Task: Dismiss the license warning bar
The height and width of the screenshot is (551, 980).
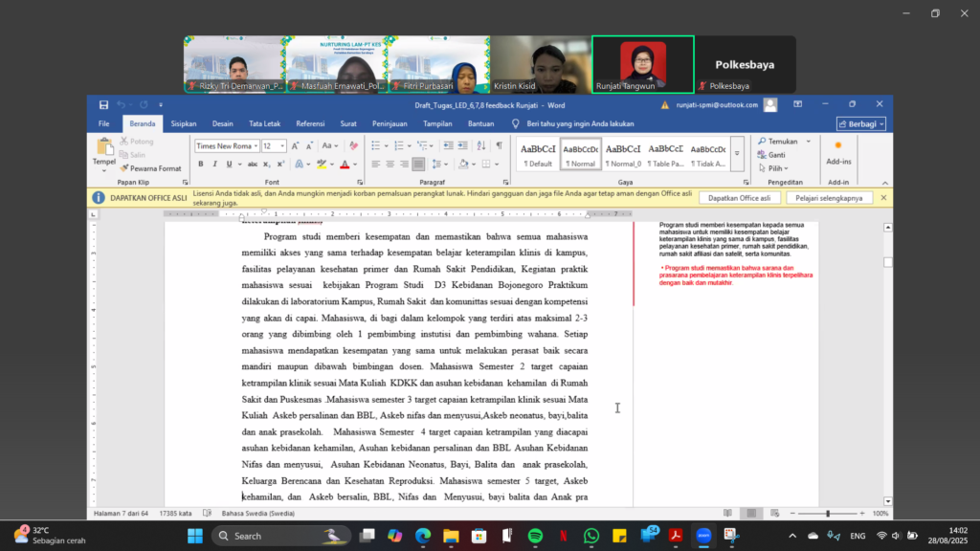Action: tap(883, 198)
